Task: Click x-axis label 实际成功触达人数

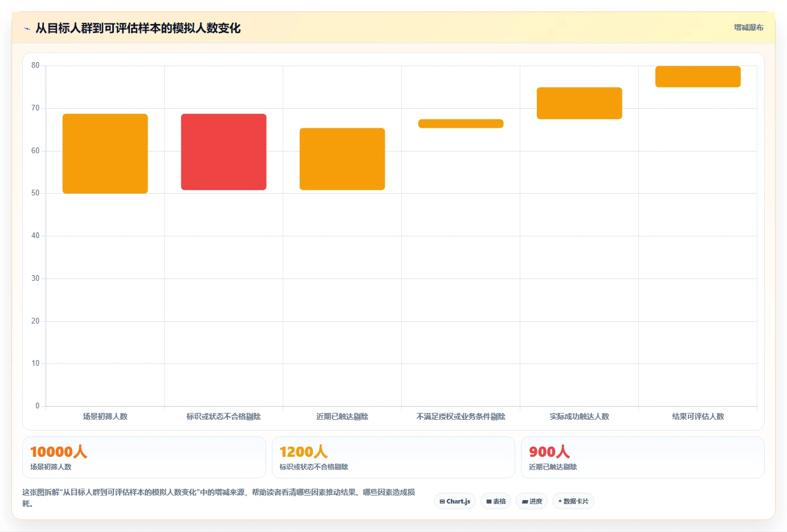Action: [580, 416]
